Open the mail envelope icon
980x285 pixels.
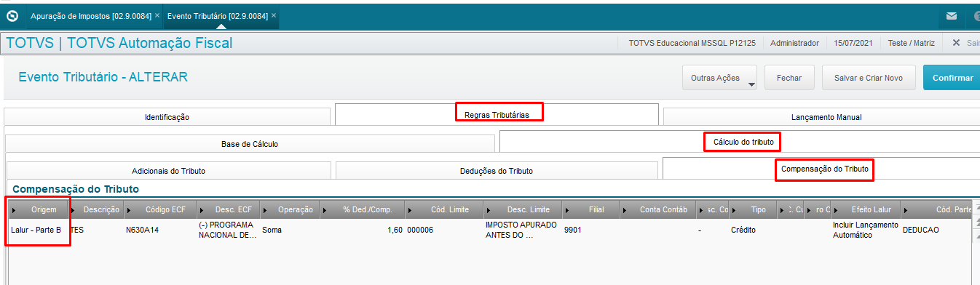(951, 16)
